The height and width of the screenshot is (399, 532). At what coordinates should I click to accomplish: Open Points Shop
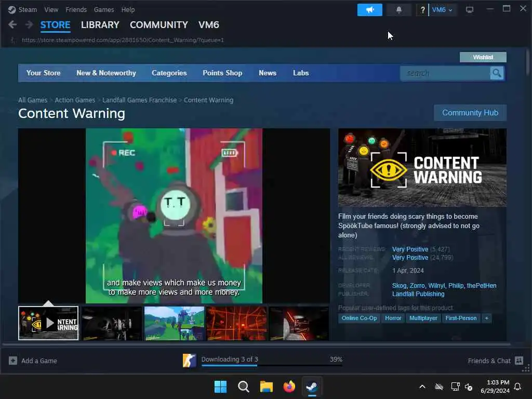coord(222,73)
